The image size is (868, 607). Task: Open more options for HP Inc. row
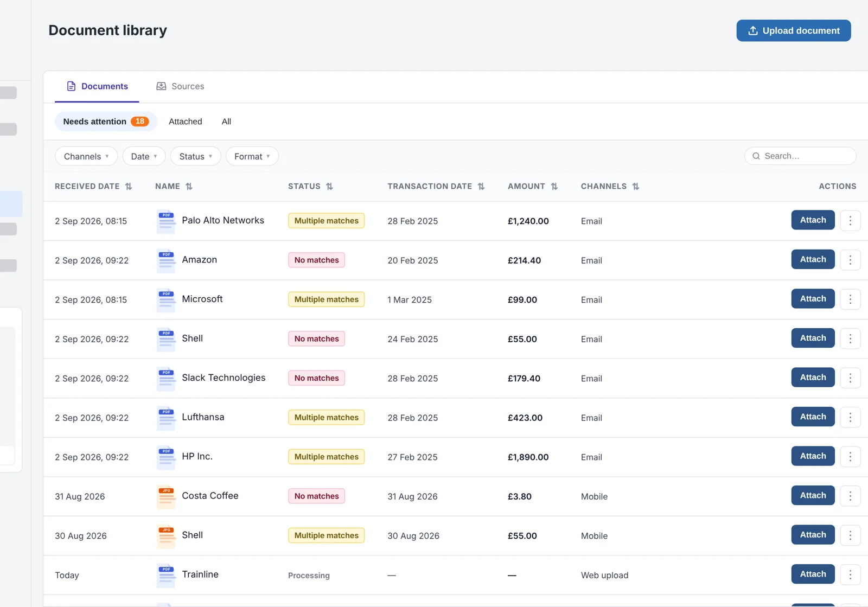pos(850,457)
